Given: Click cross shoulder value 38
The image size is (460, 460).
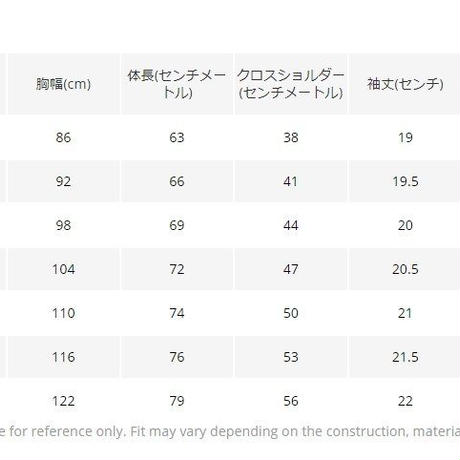Looking at the screenshot, I should tap(291, 137).
